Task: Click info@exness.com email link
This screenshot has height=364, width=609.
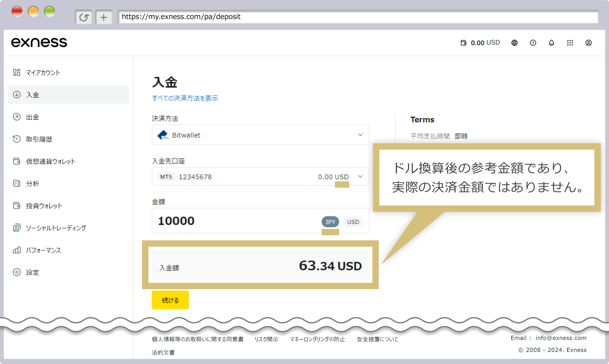Action: click(561, 338)
